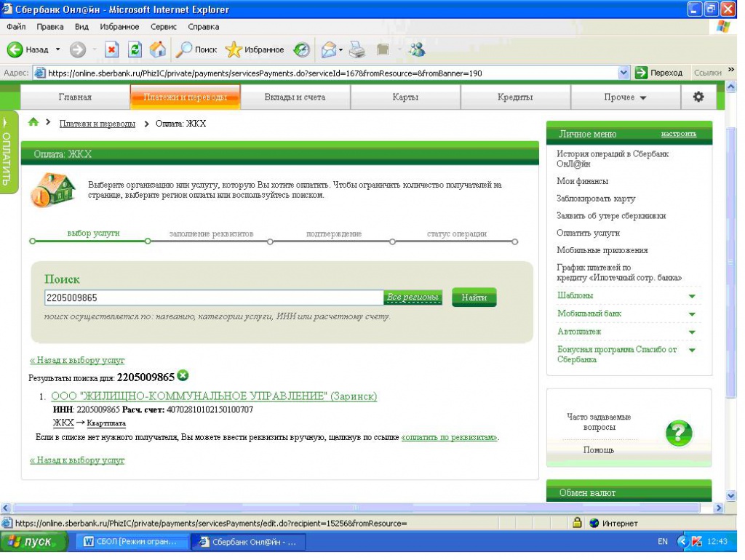745x560 pixels.
Task: Open settings gear in Sberbank navigation
Action: click(x=698, y=97)
